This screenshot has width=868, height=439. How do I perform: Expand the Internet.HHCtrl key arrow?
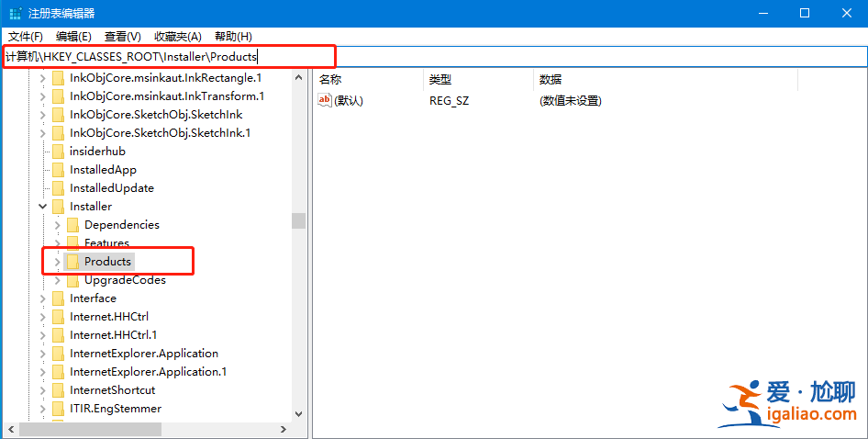point(43,317)
